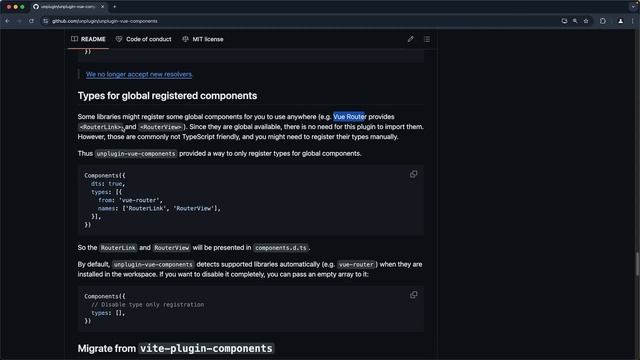Click the 'Migrate from vite-plugin-components' heading
640x360 pixels.
[176, 348]
